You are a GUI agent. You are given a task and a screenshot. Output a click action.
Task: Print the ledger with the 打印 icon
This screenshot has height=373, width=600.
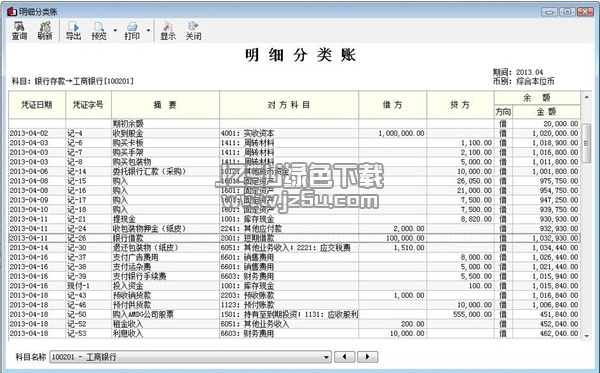click(x=132, y=31)
